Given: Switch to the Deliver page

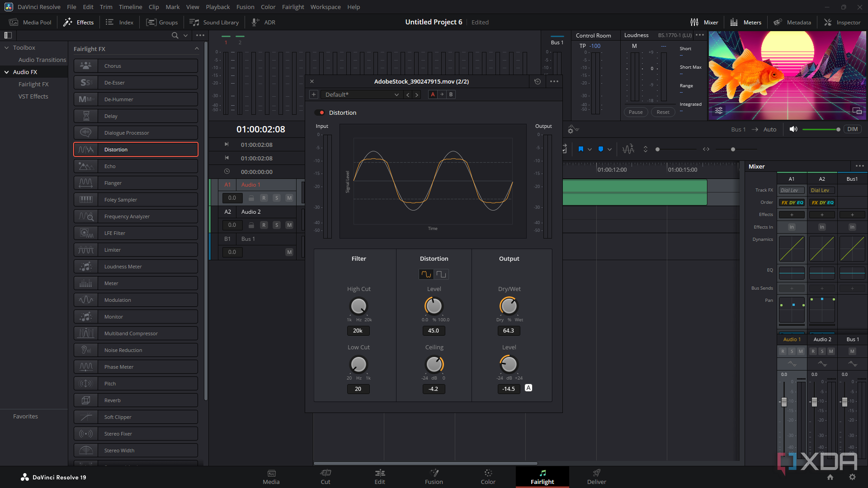Looking at the screenshot, I should [597, 477].
